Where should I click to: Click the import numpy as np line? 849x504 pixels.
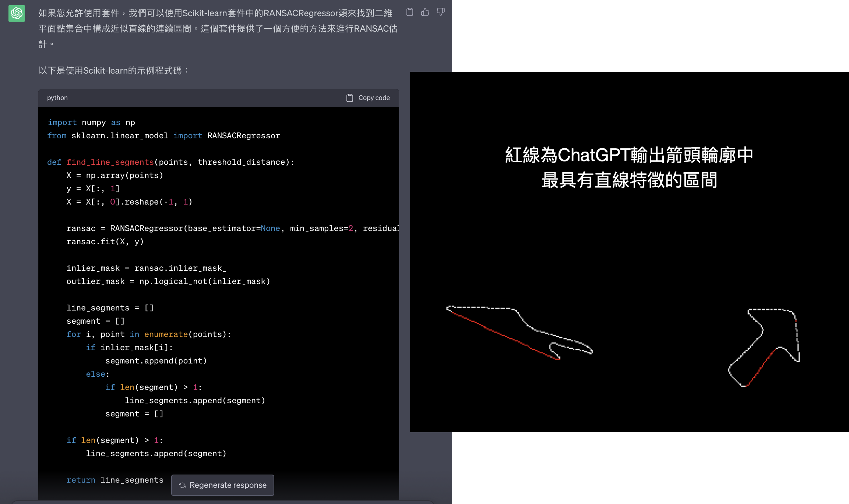pos(91,123)
